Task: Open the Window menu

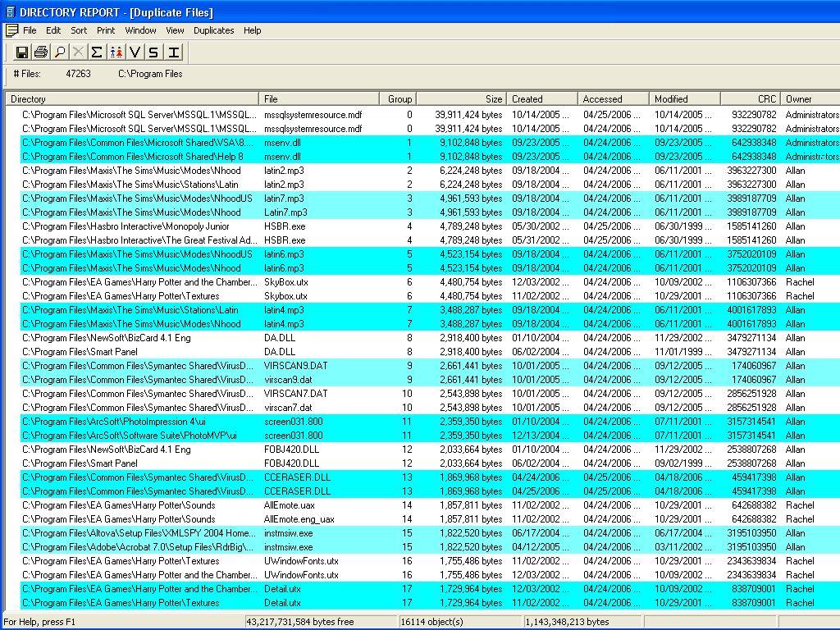Action: tap(140, 30)
